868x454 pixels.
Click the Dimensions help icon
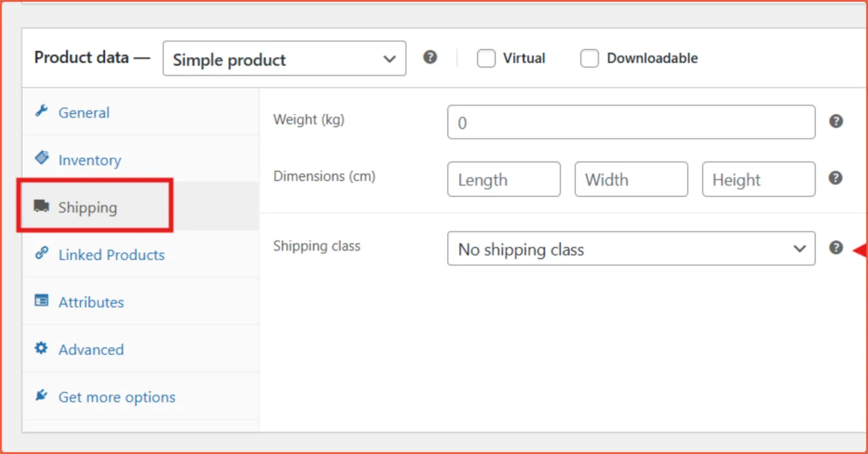click(835, 178)
